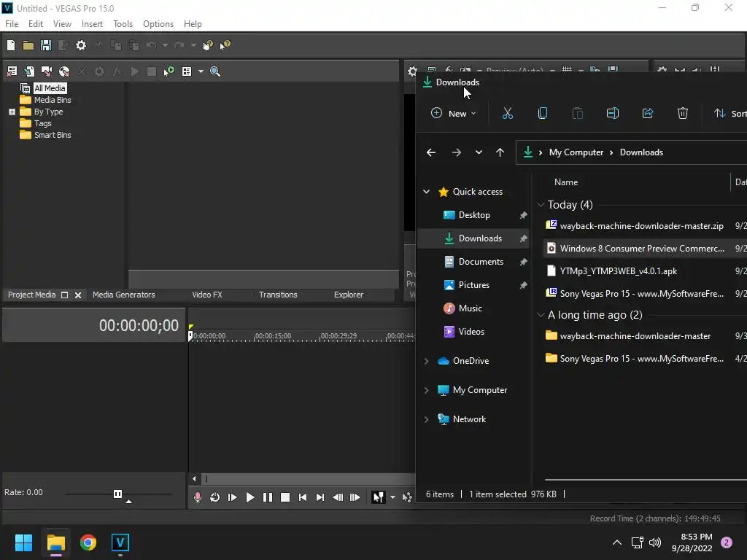This screenshot has height=560, width=747.
Task: Select the All Media tree node
Action: [x=50, y=88]
